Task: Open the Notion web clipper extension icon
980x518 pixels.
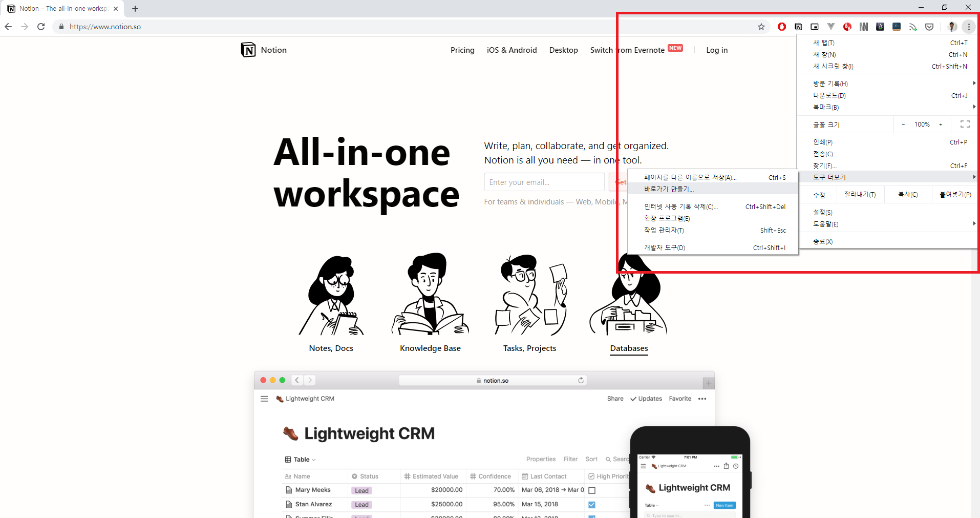Action: pyautogui.click(x=798, y=27)
